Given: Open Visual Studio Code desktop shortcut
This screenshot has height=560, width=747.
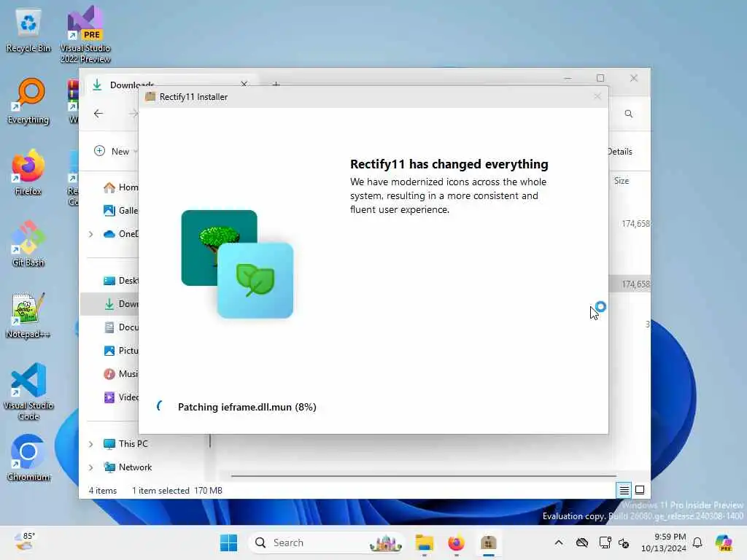Looking at the screenshot, I should [x=28, y=392].
